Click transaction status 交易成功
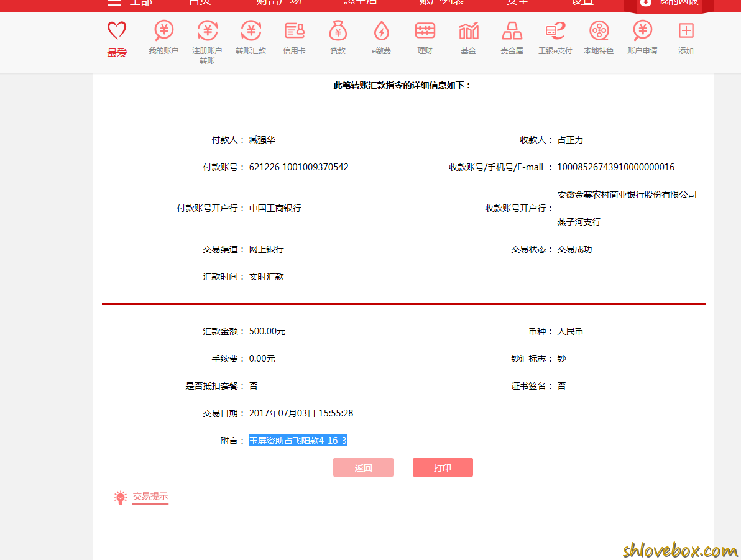This screenshot has height=560, width=741. [574, 249]
